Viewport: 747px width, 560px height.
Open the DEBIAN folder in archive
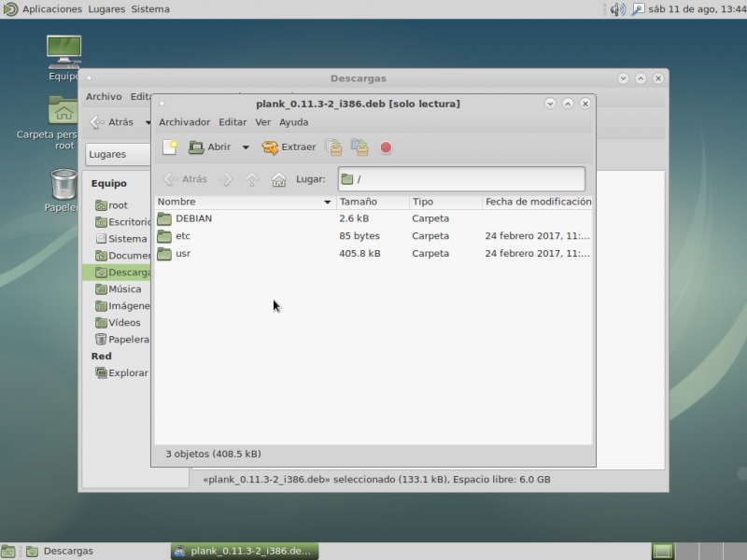point(193,218)
